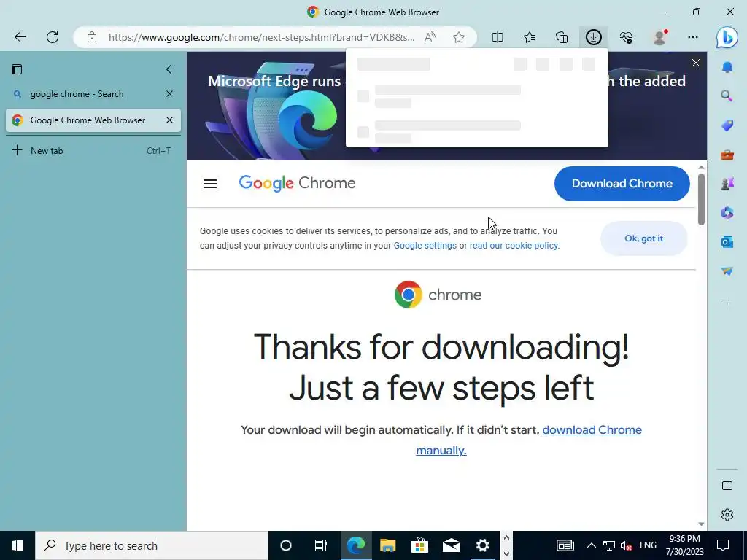Open the Favorites list

tap(530, 37)
